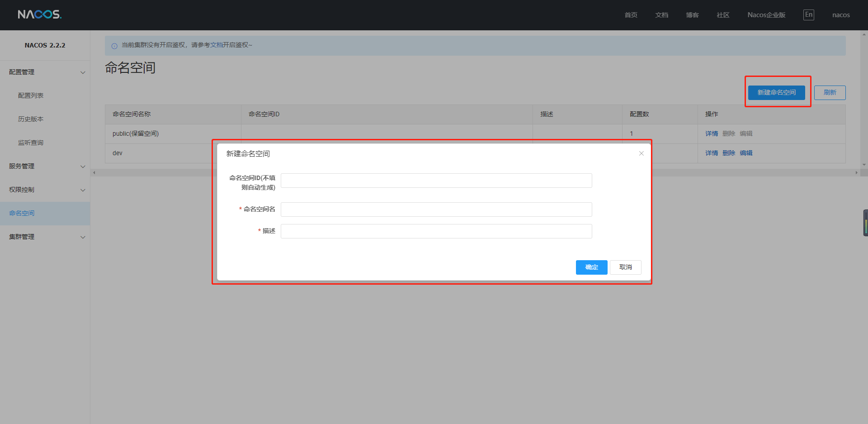The width and height of the screenshot is (868, 424).
Task: Click the 确定 button in dialog
Action: tap(591, 267)
